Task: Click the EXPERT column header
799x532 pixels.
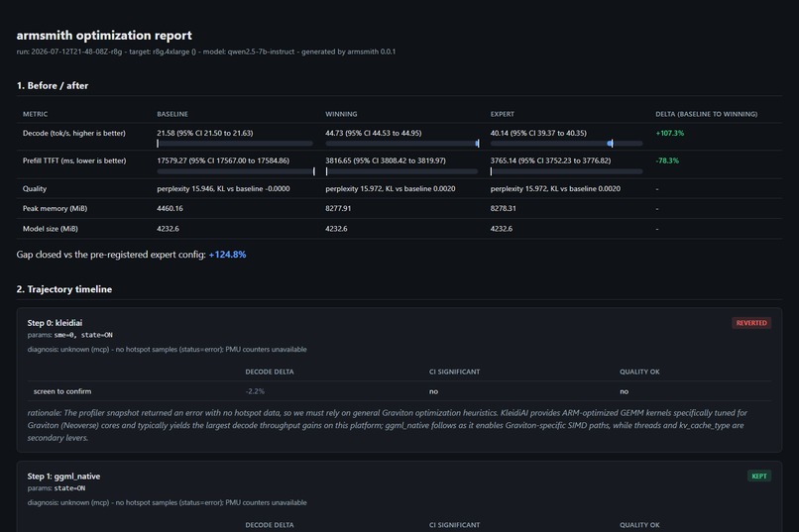Action: [x=502, y=114]
